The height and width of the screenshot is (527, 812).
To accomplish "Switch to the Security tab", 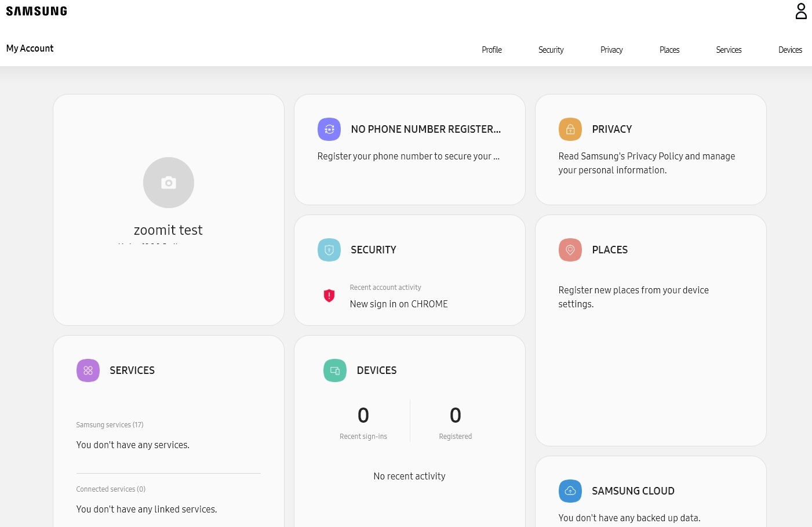I will (551, 50).
